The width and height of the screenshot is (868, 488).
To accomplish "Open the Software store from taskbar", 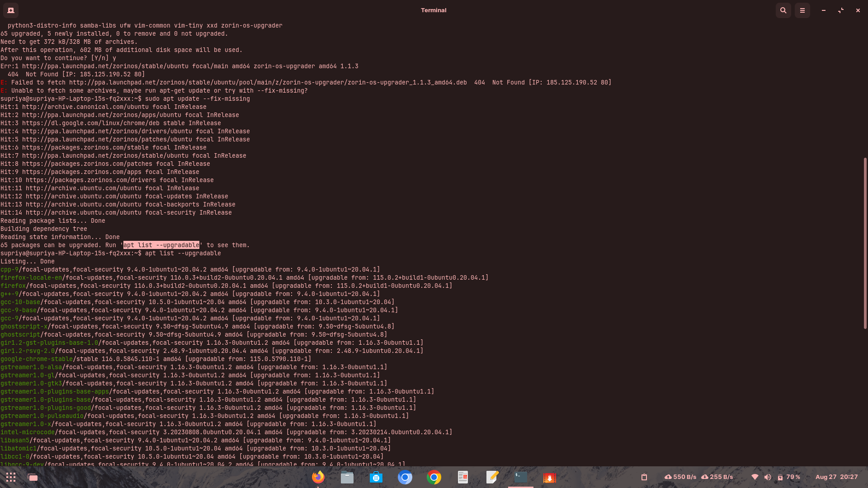I will (x=376, y=477).
